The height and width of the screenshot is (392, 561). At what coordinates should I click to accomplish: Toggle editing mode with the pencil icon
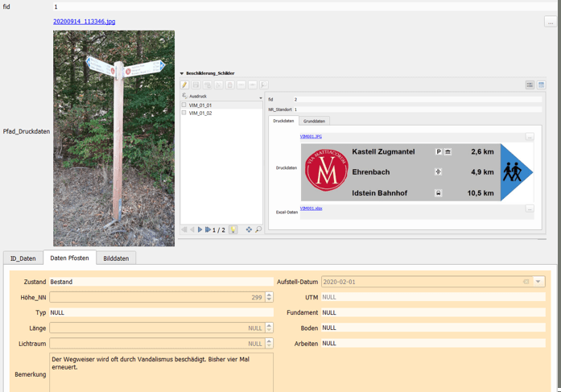pyautogui.click(x=184, y=85)
